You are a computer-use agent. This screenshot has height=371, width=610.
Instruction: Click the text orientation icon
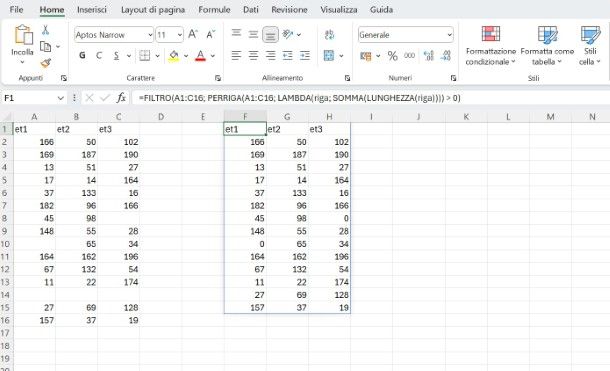click(x=288, y=35)
